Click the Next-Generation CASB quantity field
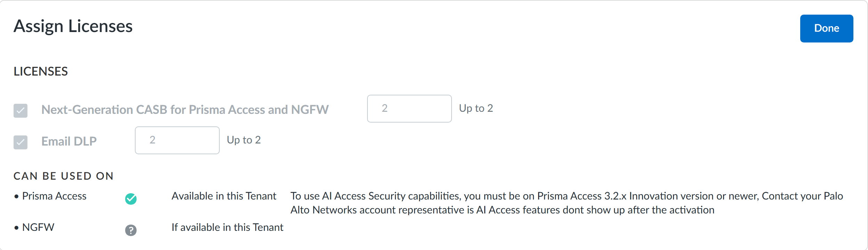 tap(409, 109)
